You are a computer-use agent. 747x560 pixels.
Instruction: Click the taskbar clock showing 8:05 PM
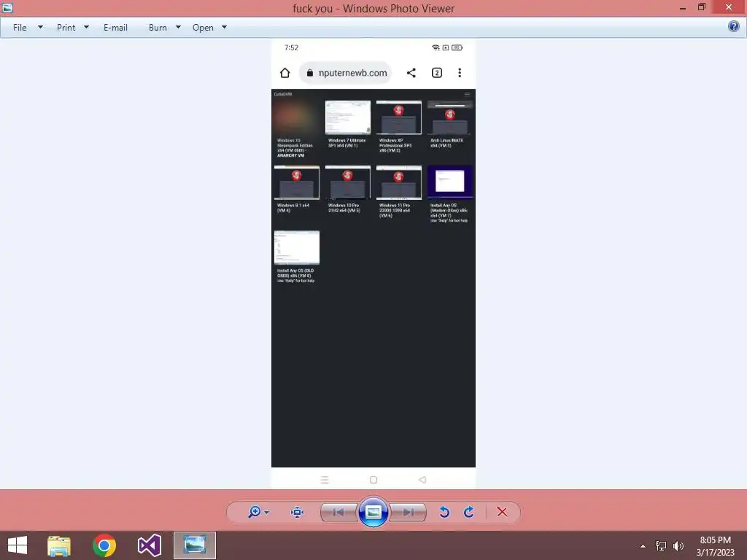715,540
